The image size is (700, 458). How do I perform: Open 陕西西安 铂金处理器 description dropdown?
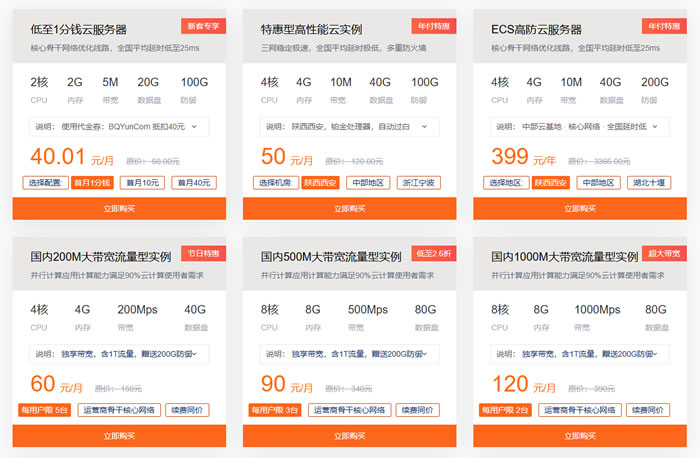click(349, 127)
